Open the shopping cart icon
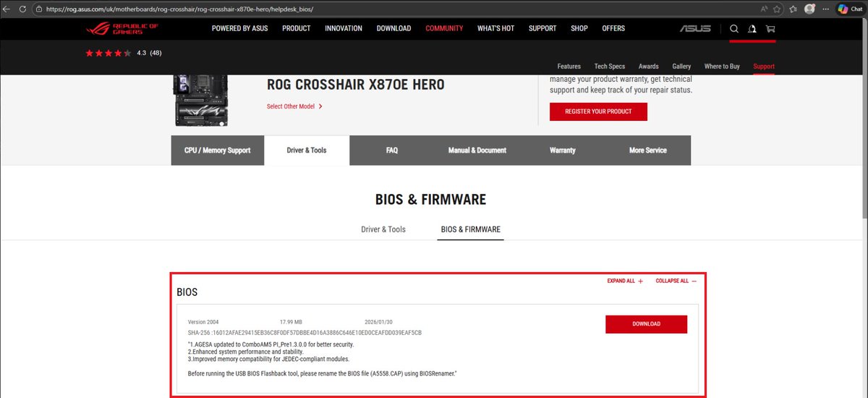This screenshot has width=868, height=398. (x=770, y=29)
